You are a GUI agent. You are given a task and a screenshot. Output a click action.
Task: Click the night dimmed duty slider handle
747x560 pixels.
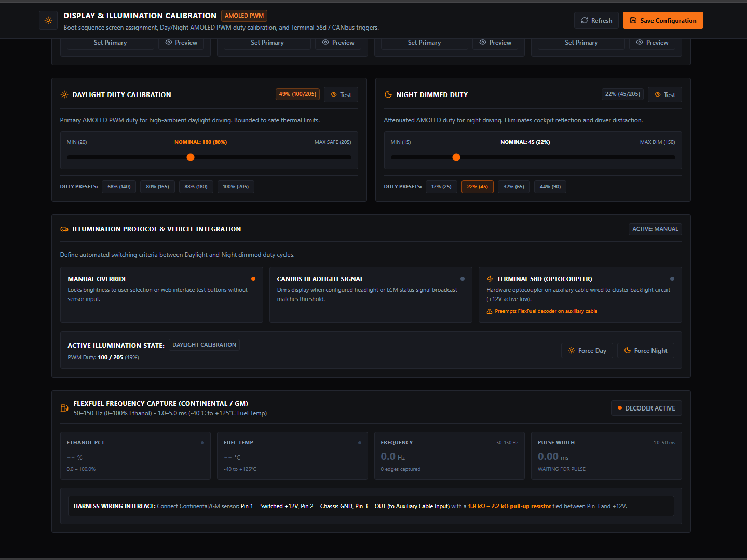coord(456,157)
